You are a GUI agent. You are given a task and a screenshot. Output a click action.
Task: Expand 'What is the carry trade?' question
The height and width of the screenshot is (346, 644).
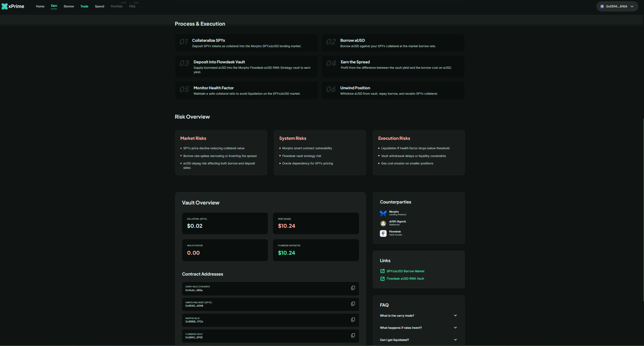pyautogui.click(x=418, y=316)
